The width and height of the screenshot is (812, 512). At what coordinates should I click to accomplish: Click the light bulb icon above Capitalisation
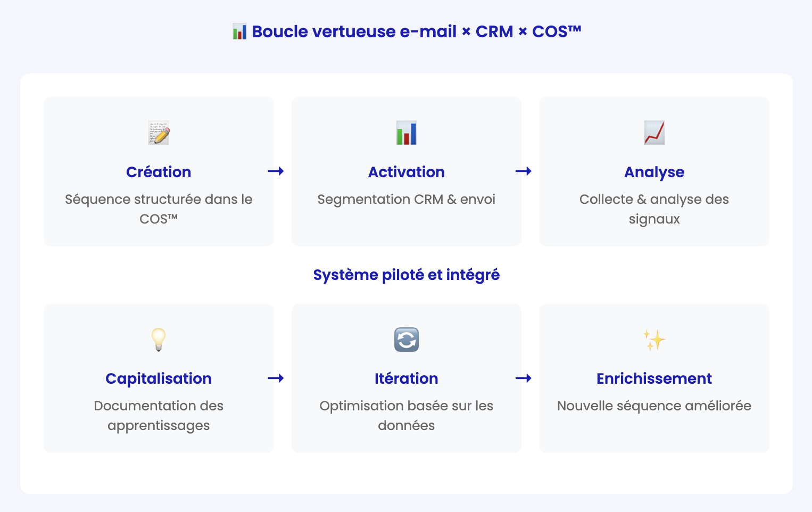159,340
